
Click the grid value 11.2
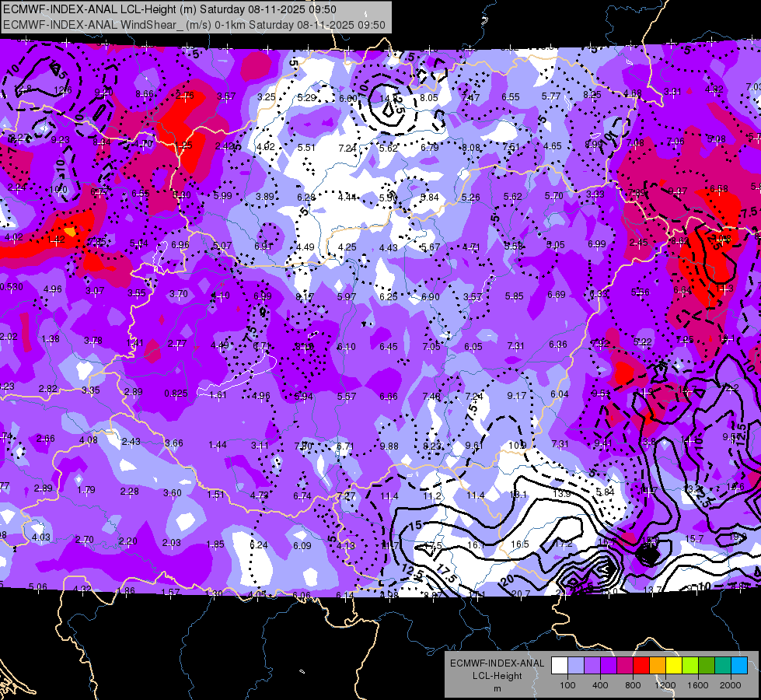coord(432,495)
